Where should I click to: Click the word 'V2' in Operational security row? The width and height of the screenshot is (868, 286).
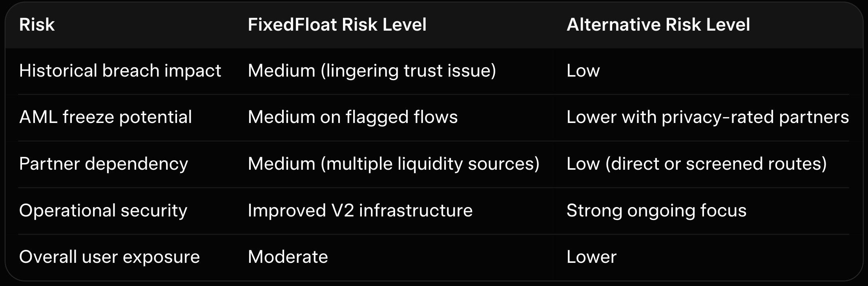pos(342,211)
